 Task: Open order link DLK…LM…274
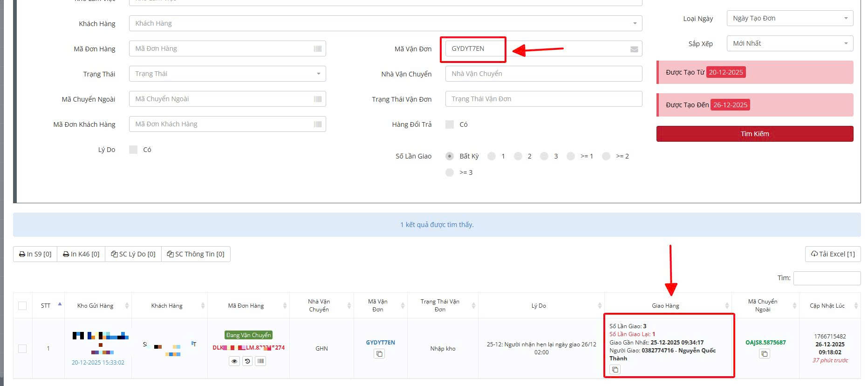248,347
